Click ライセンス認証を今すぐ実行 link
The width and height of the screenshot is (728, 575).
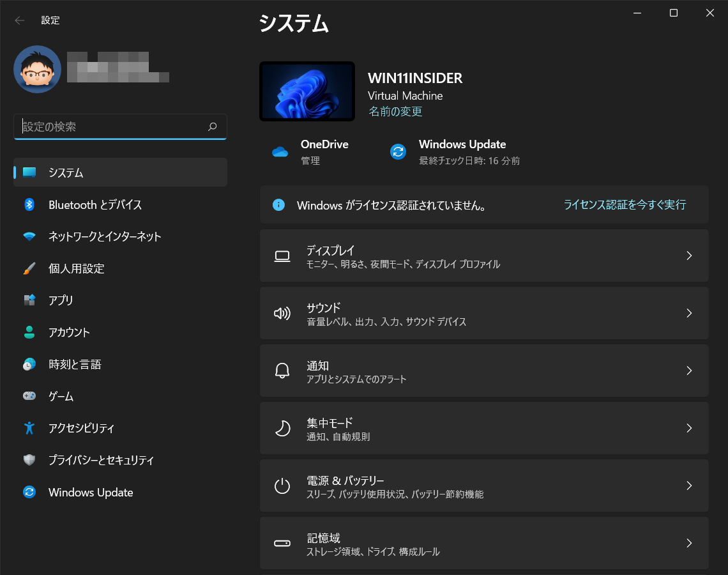pos(625,205)
